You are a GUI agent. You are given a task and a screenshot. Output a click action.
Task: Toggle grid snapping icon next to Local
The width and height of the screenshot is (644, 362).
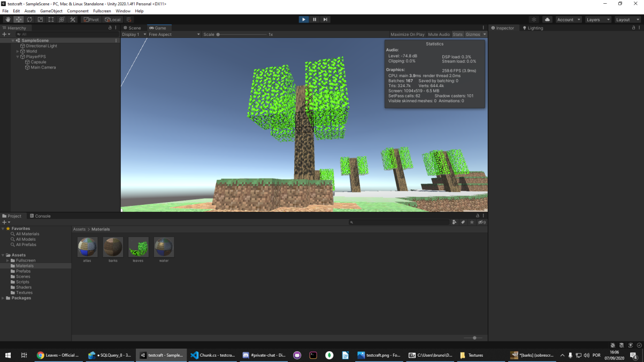tap(128, 19)
